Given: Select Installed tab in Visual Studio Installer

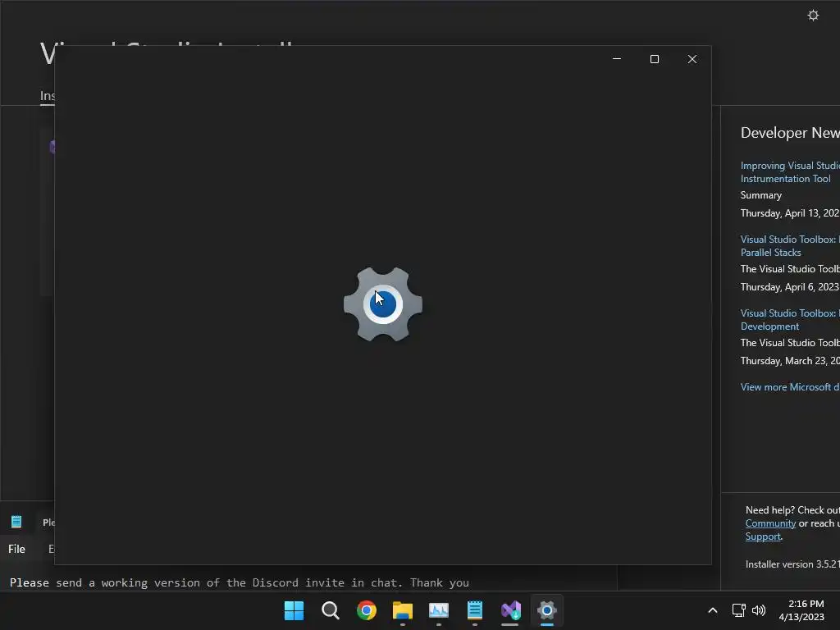Looking at the screenshot, I should 47,96.
